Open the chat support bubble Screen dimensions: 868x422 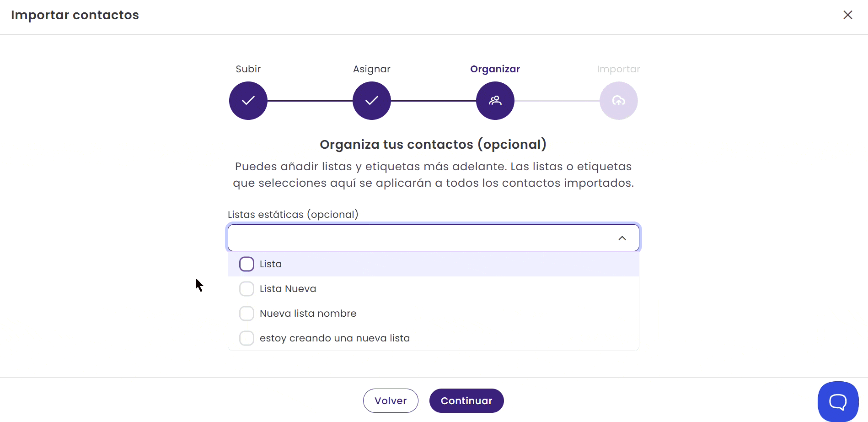click(838, 401)
